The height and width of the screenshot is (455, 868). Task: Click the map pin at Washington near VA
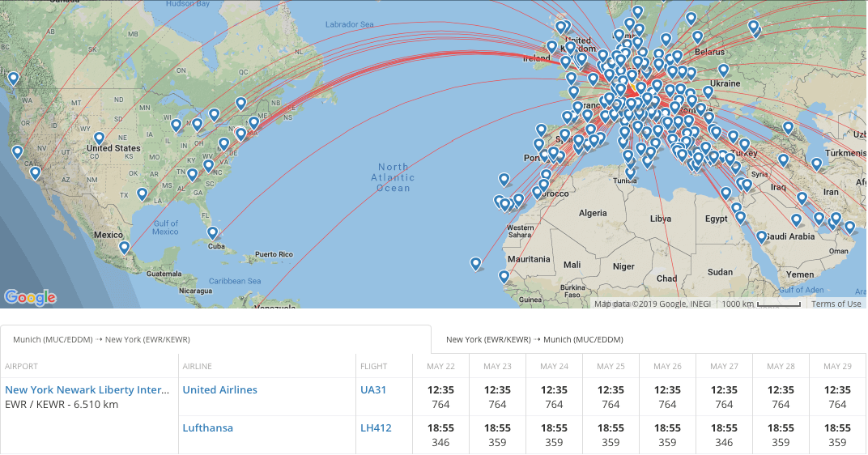click(223, 144)
